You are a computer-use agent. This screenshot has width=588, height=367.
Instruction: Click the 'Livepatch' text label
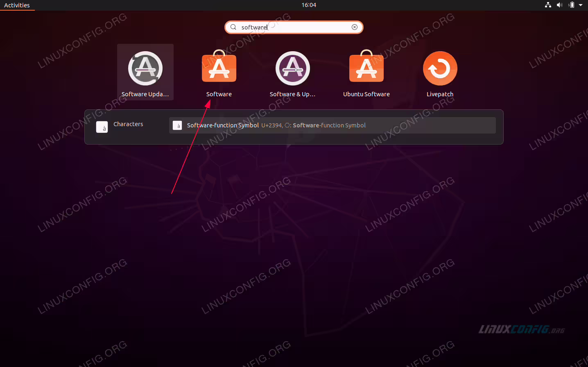click(440, 94)
